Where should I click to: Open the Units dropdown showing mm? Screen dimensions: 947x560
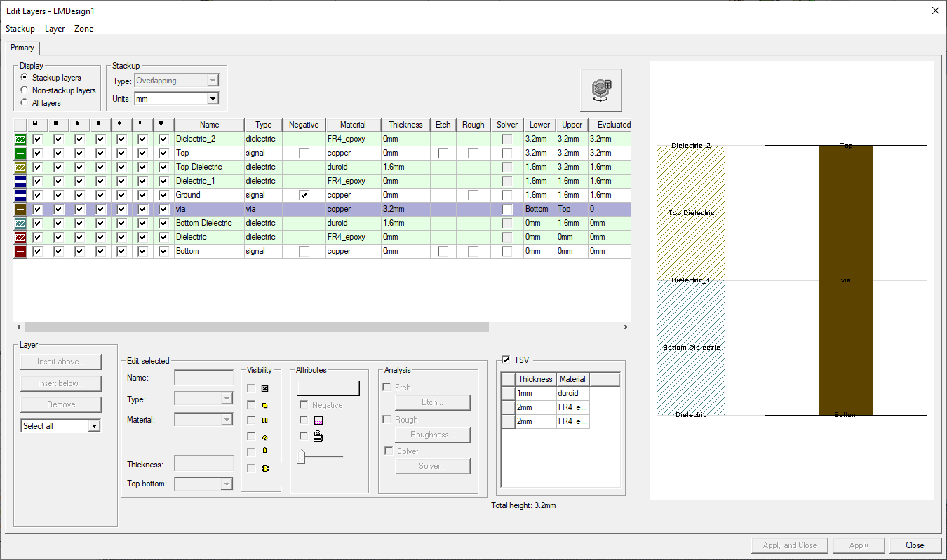213,98
